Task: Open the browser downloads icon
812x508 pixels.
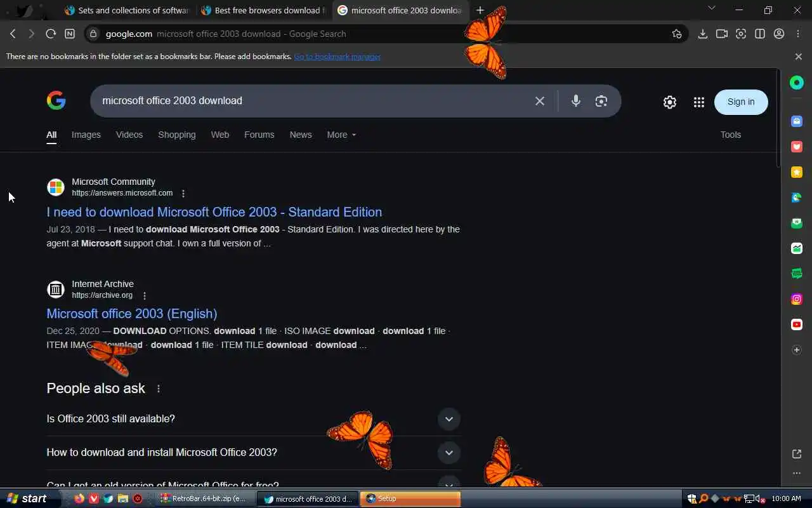Action: [x=702, y=34]
